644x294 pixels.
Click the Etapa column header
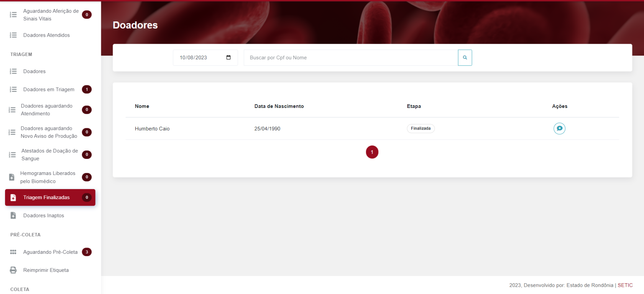414,106
